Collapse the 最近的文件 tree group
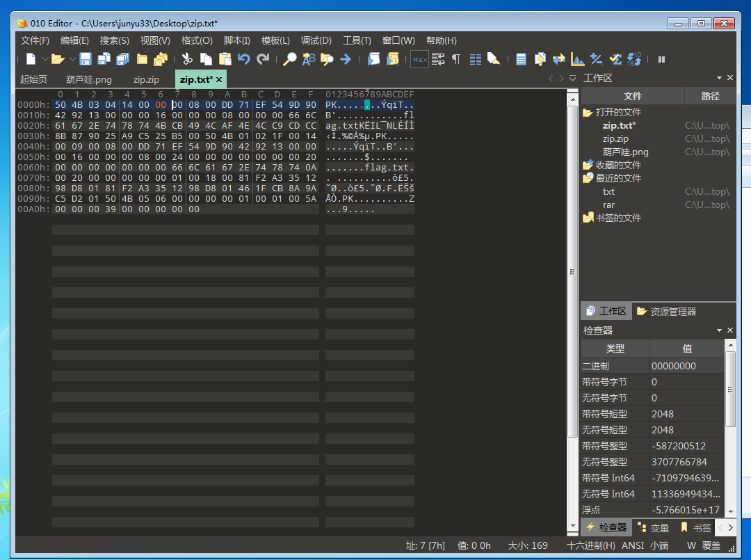751x560 pixels. (588, 178)
